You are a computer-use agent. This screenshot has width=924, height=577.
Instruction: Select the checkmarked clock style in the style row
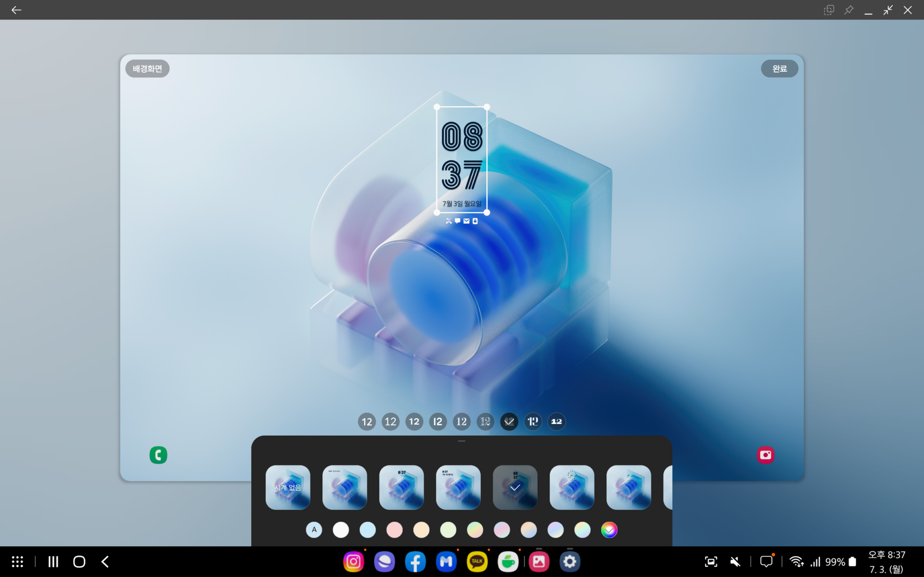(509, 421)
